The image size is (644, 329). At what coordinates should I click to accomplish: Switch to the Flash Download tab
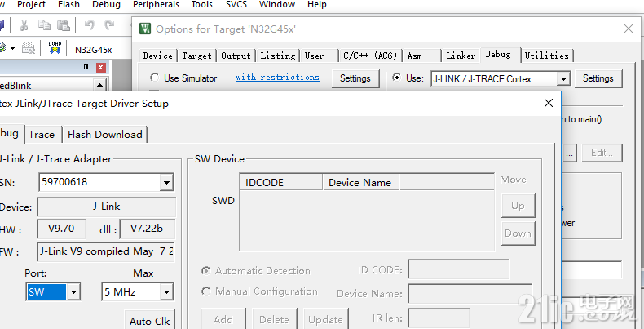pyautogui.click(x=104, y=135)
